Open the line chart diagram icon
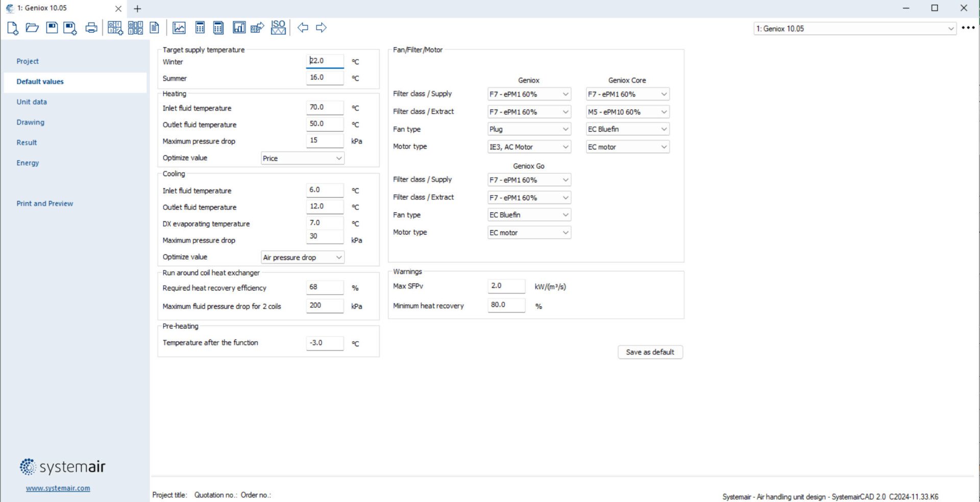 click(179, 28)
